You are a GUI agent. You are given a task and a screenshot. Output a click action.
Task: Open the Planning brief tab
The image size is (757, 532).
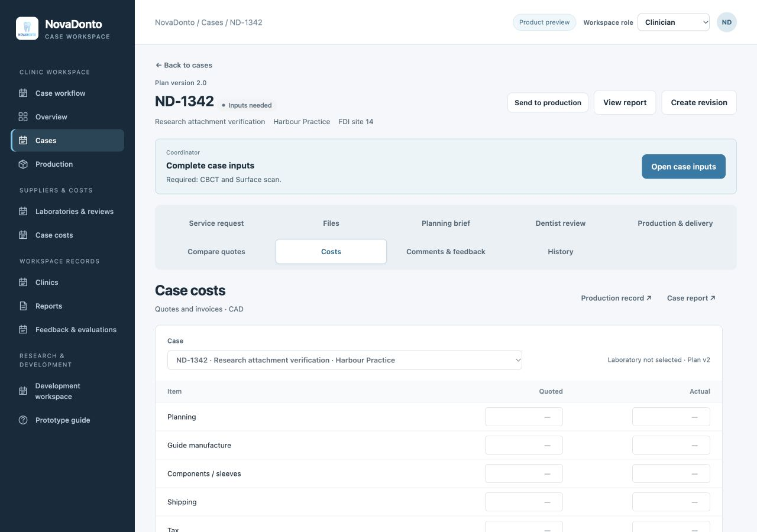tap(446, 223)
